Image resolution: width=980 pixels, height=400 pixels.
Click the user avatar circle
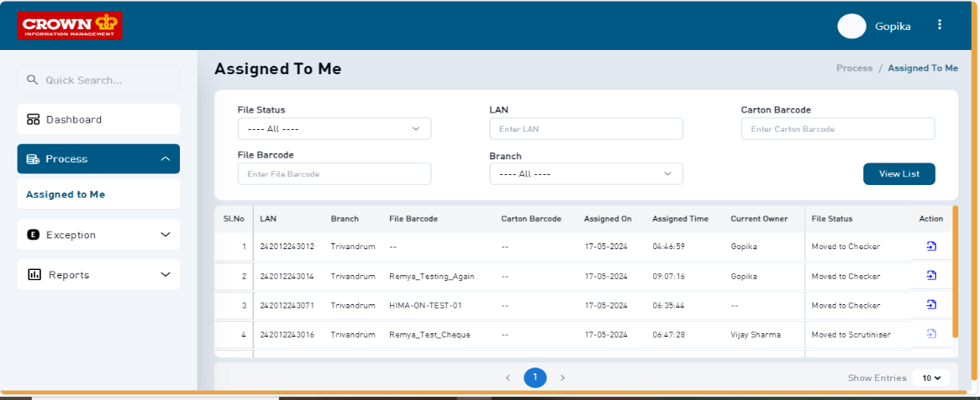852,26
